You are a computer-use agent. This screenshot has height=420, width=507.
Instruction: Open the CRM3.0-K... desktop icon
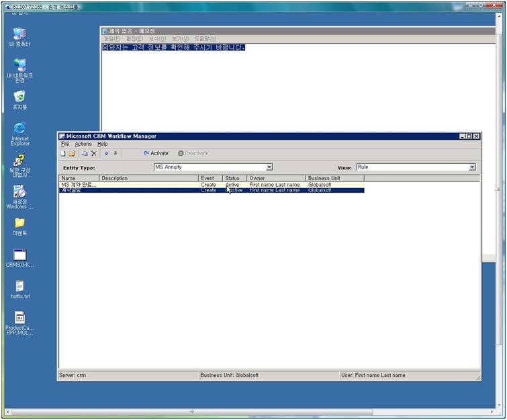[x=19, y=258]
